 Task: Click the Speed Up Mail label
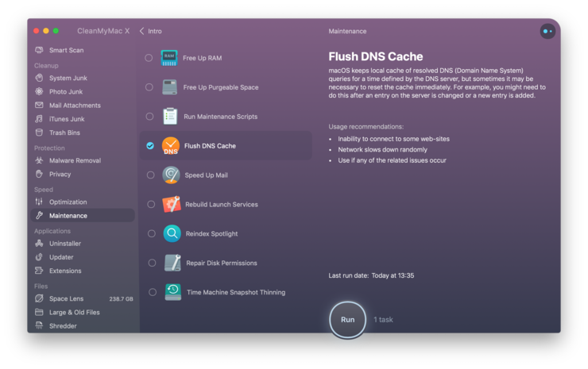[x=206, y=175]
